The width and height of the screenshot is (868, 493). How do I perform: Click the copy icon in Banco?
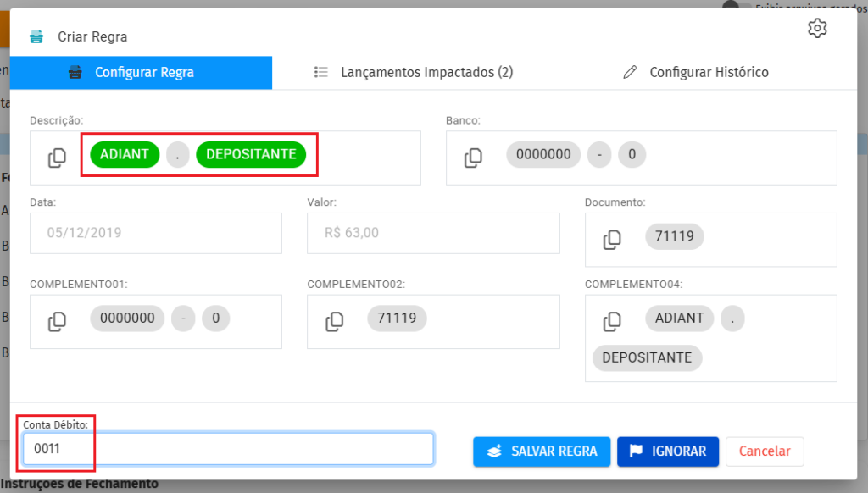point(473,158)
